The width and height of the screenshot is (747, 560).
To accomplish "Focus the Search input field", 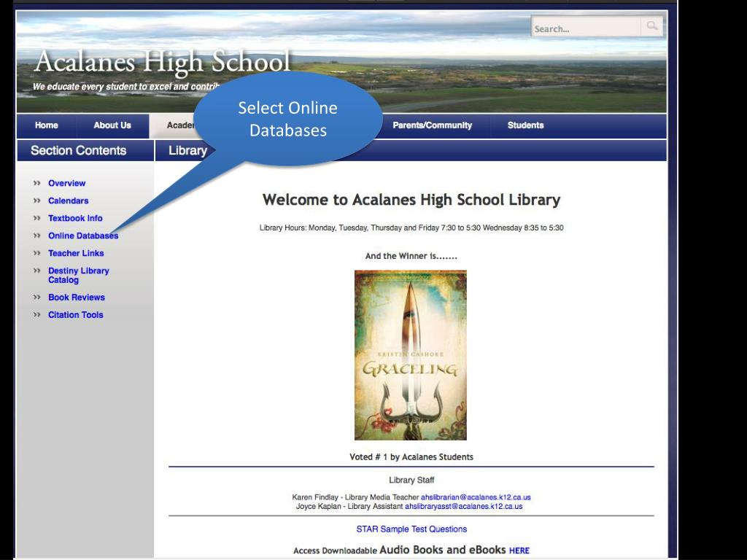I will (586, 28).
